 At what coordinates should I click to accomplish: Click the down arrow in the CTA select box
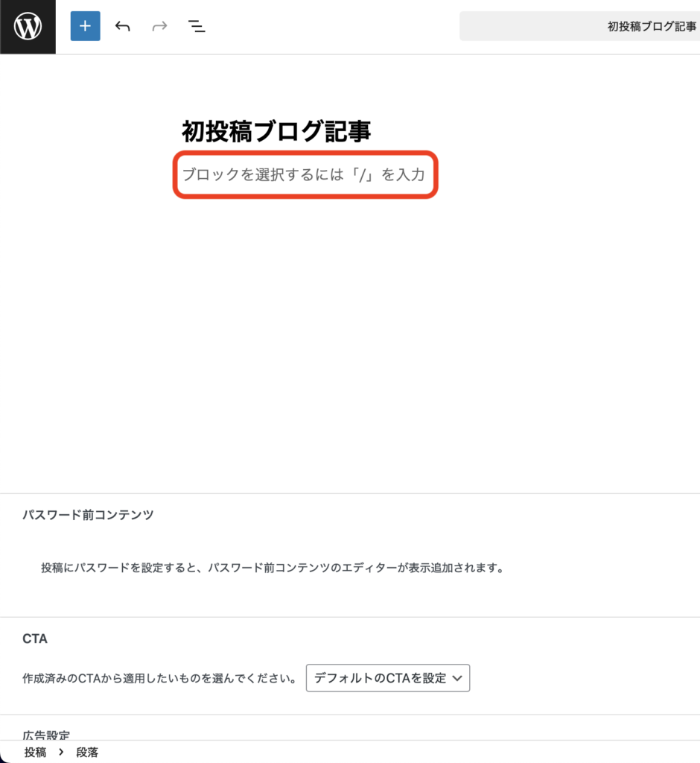[x=457, y=678]
